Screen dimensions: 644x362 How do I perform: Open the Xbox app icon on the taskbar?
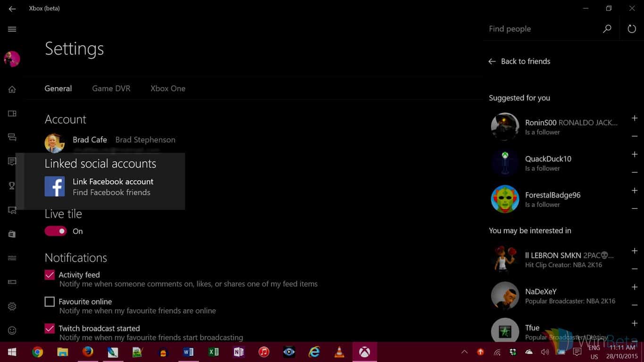[x=364, y=352]
